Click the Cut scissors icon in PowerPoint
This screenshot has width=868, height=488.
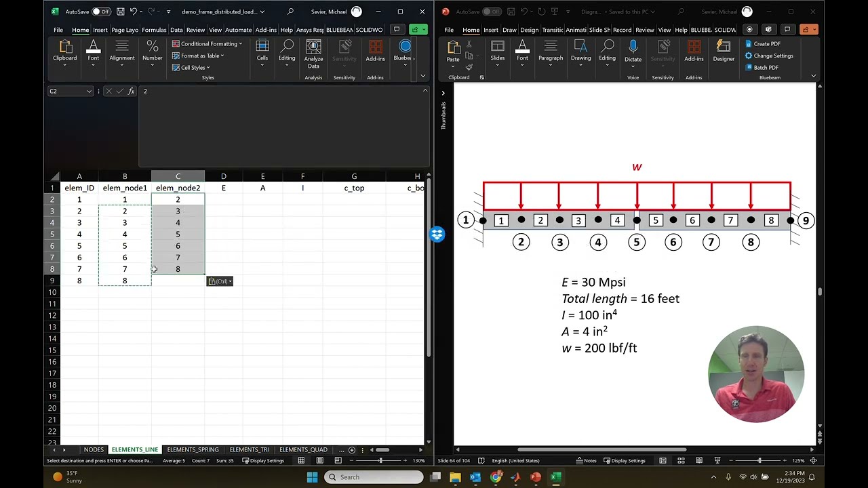pos(469,44)
